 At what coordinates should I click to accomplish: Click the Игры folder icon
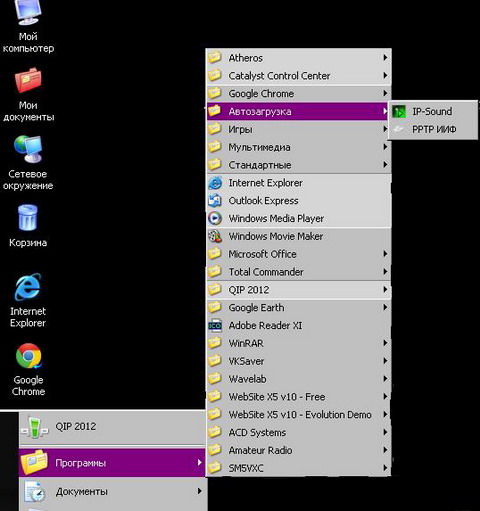pyautogui.click(x=215, y=129)
